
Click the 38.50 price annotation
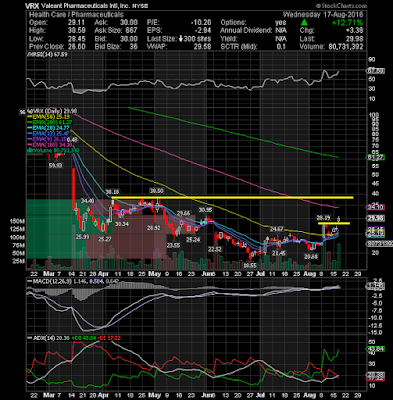[x=156, y=190]
